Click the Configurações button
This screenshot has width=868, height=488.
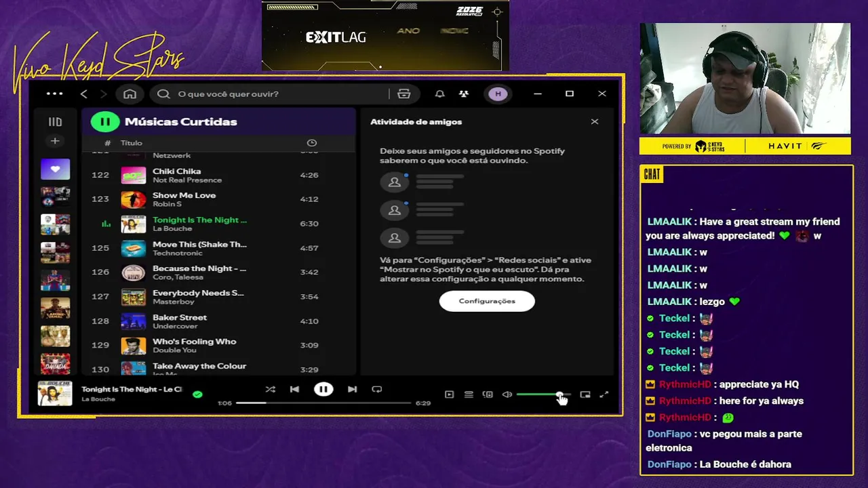(x=487, y=301)
